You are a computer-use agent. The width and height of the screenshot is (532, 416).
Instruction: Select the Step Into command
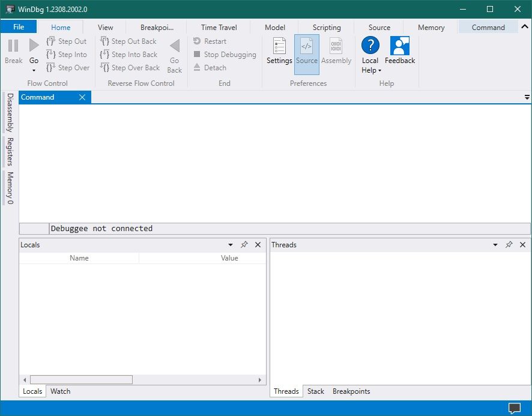point(67,54)
